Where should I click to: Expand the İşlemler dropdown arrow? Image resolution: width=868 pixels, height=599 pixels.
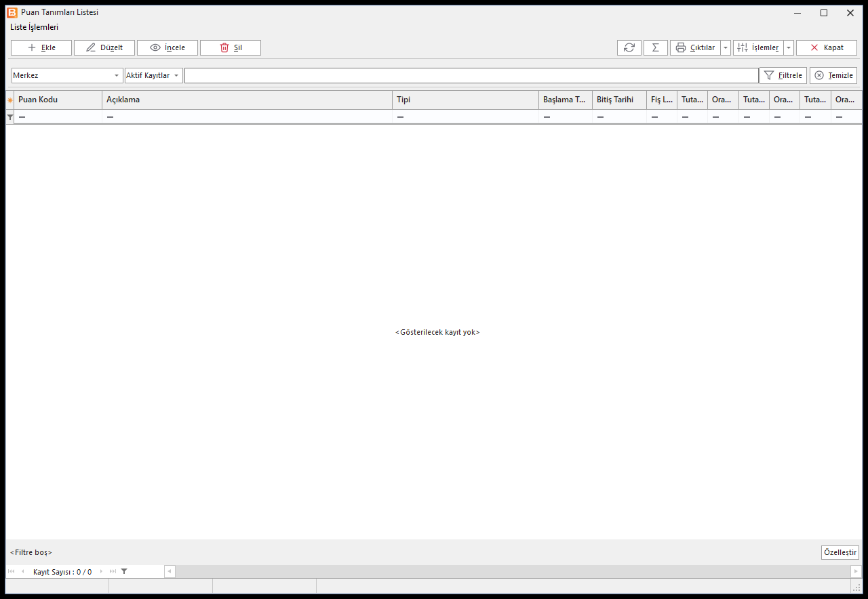click(x=789, y=47)
